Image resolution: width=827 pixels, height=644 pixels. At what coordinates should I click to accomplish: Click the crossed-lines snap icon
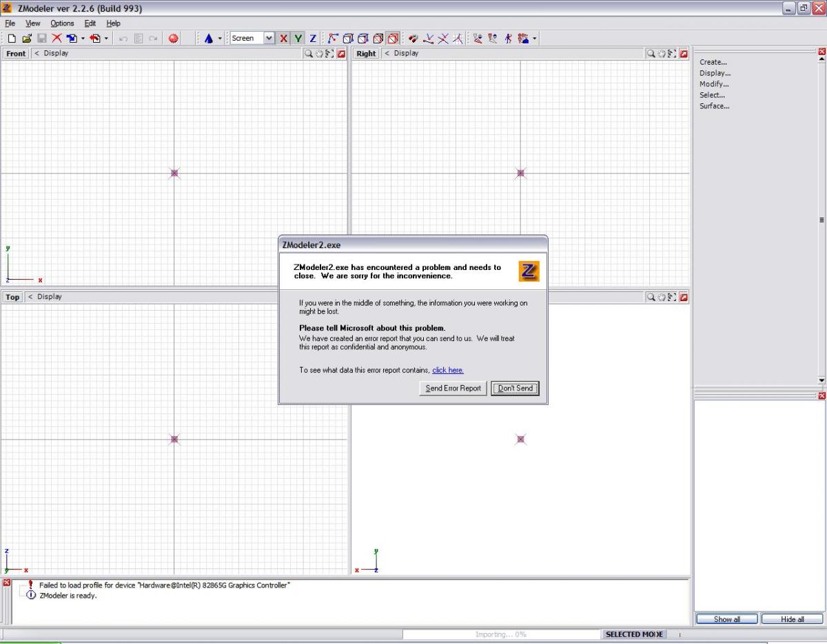tap(443, 39)
